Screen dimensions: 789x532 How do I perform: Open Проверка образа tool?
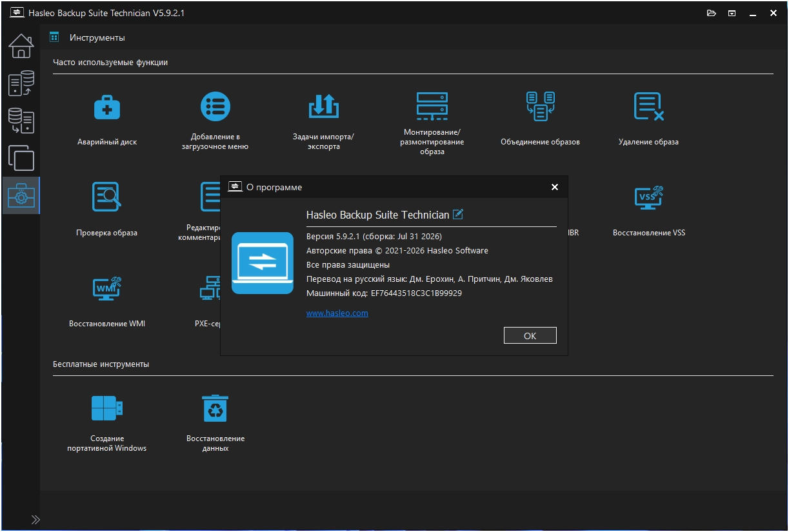pos(107,210)
